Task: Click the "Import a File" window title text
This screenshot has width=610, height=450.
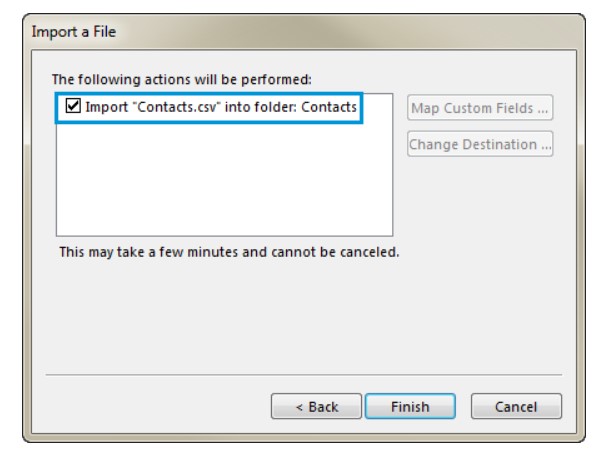Action: 74,32
